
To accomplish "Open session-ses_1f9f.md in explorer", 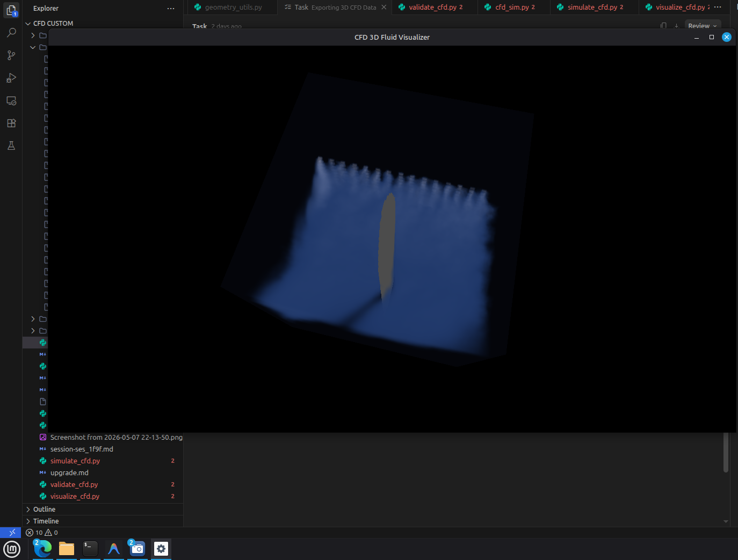I will point(82,449).
